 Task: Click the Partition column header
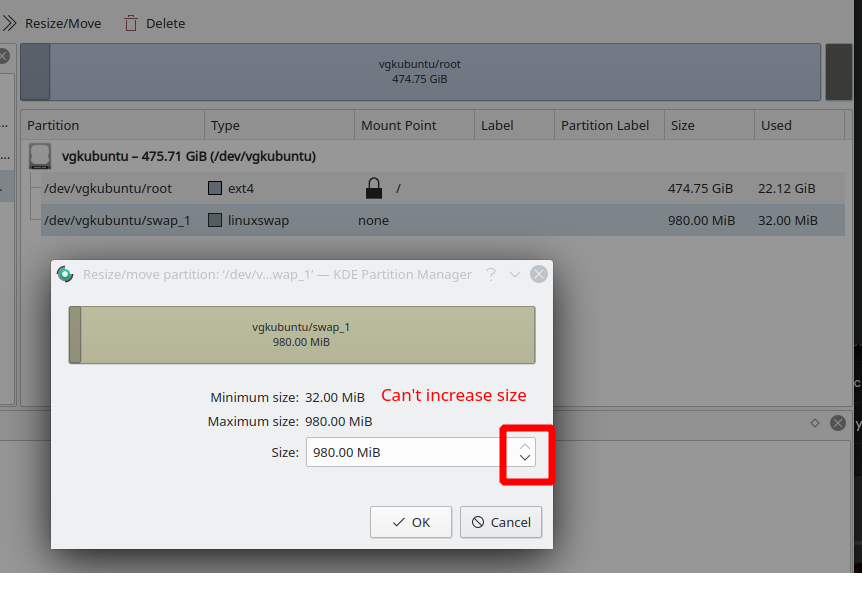(113, 125)
